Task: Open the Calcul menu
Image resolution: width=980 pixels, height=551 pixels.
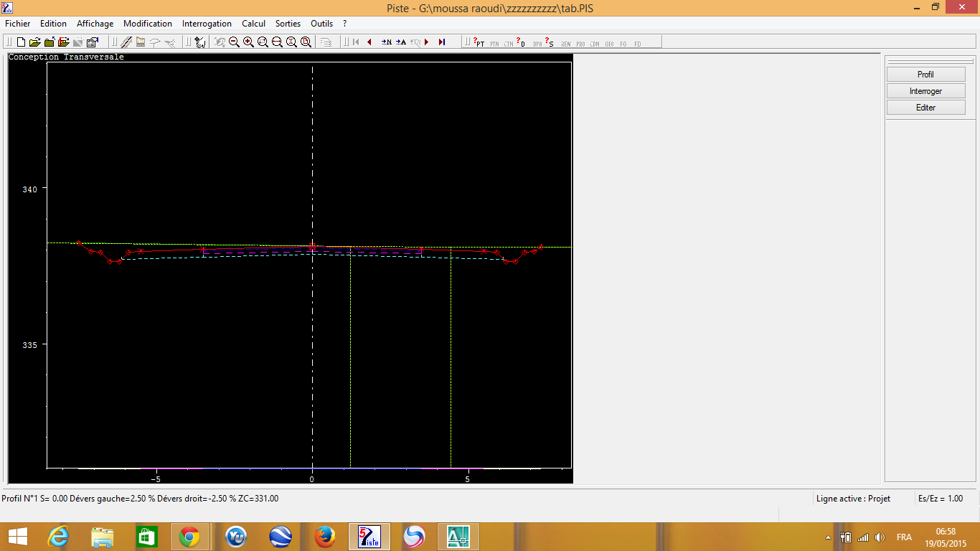Action: (x=254, y=24)
